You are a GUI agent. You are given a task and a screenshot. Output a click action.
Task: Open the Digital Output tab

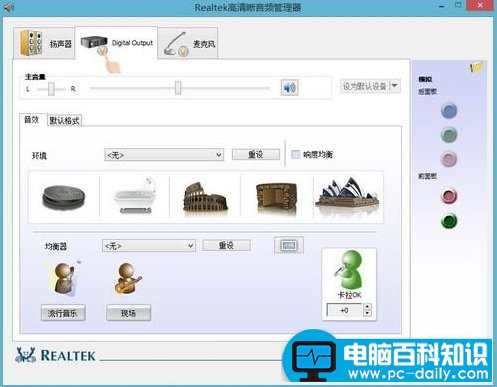coord(116,43)
